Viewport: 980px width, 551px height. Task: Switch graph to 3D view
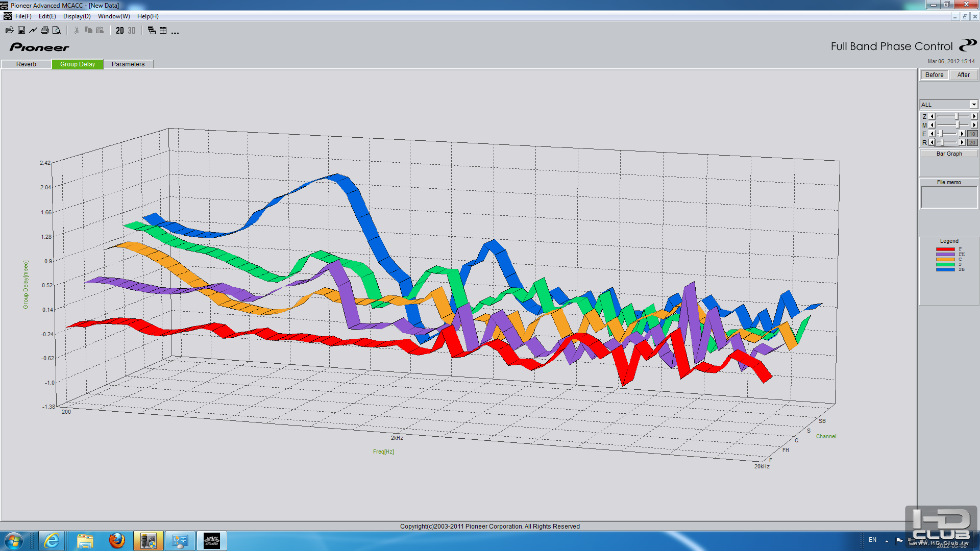pyautogui.click(x=132, y=31)
